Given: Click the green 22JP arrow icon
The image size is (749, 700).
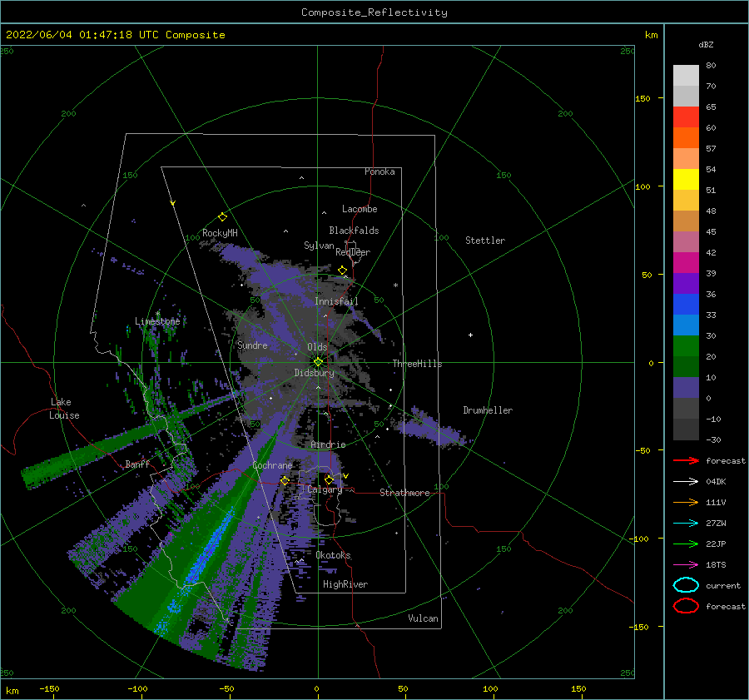Looking at the screenshot, I should click(686, 544).
